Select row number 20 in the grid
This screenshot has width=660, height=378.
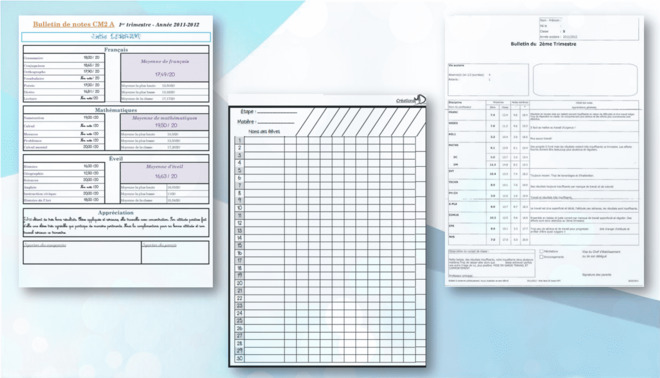(x=240, y=283)
